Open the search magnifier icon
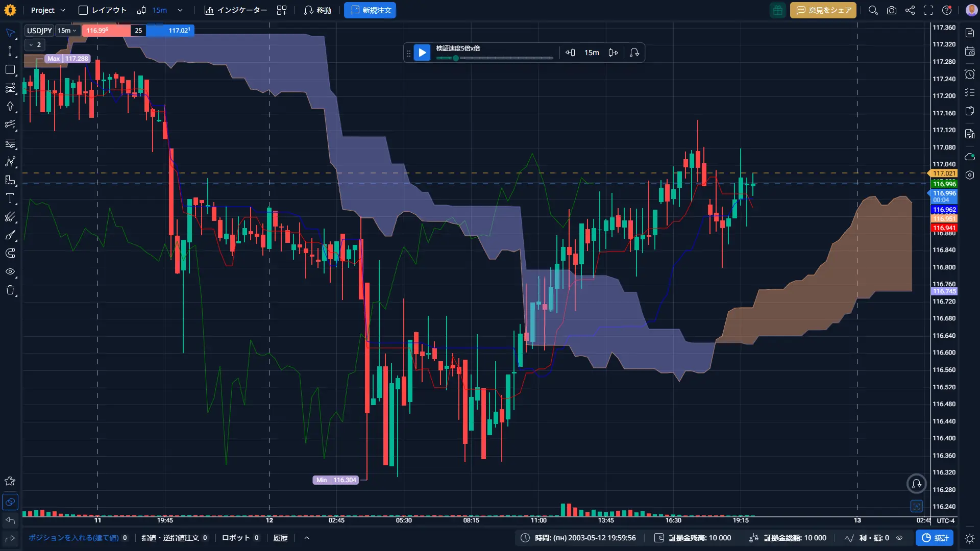The height and width of the screenshot is (551, 980). pyautogui.click(x=873, y=10)
